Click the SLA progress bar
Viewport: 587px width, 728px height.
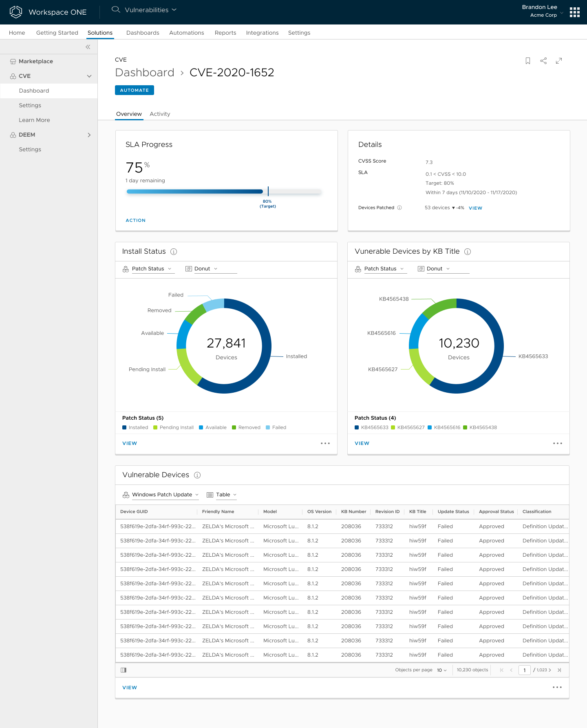(x=224, y=191)
